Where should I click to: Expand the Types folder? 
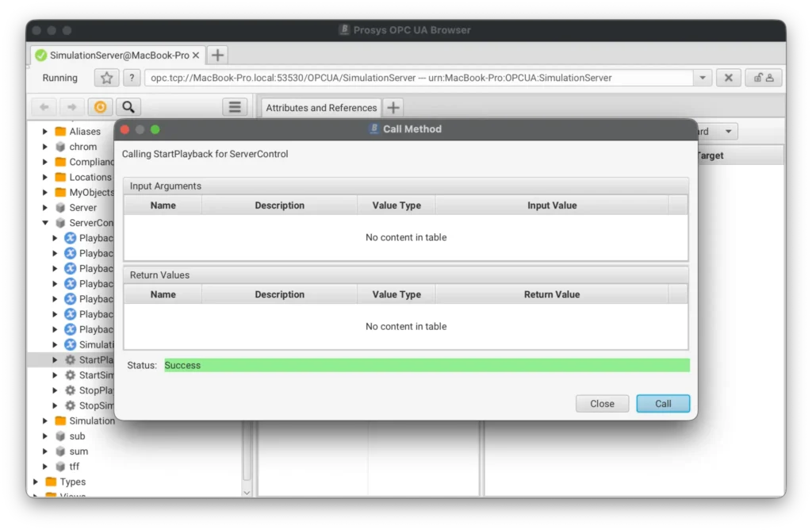coord(36,482)
